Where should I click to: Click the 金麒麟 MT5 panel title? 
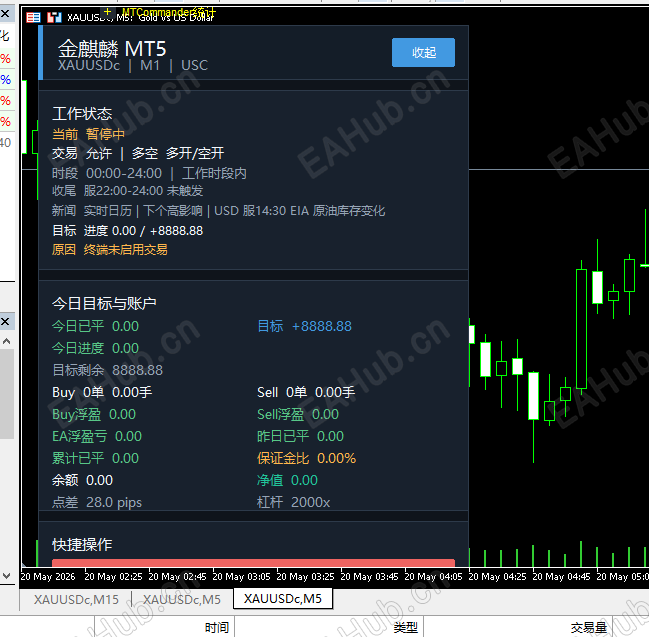pos(112,49)
